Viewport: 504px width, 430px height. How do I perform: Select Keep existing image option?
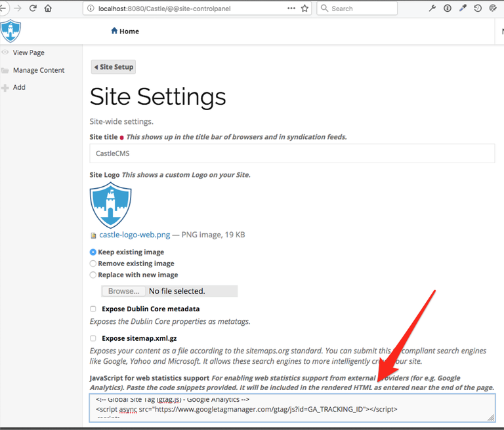tap(93, 252)
